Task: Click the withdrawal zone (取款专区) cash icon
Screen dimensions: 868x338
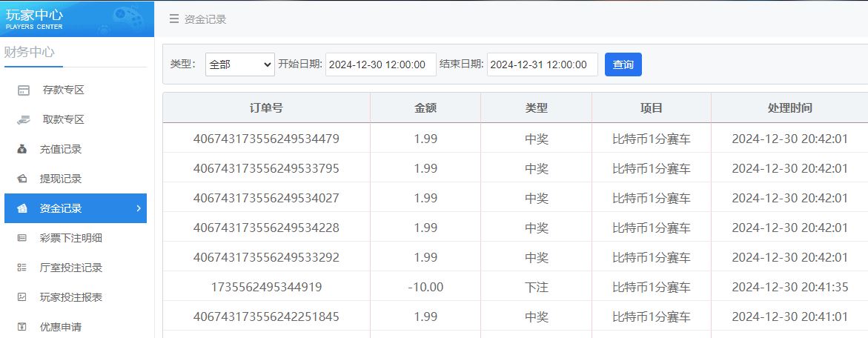Action: 24,119
